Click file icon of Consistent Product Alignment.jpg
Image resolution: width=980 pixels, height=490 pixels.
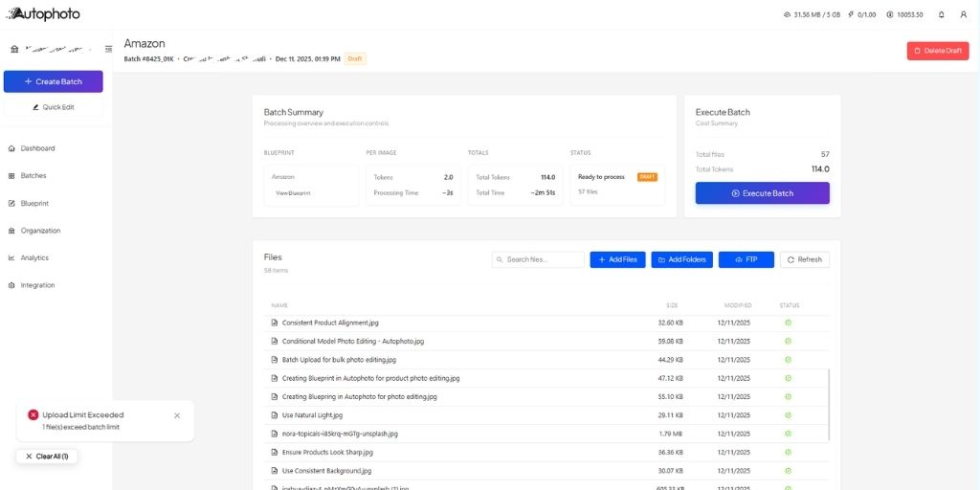274,323
